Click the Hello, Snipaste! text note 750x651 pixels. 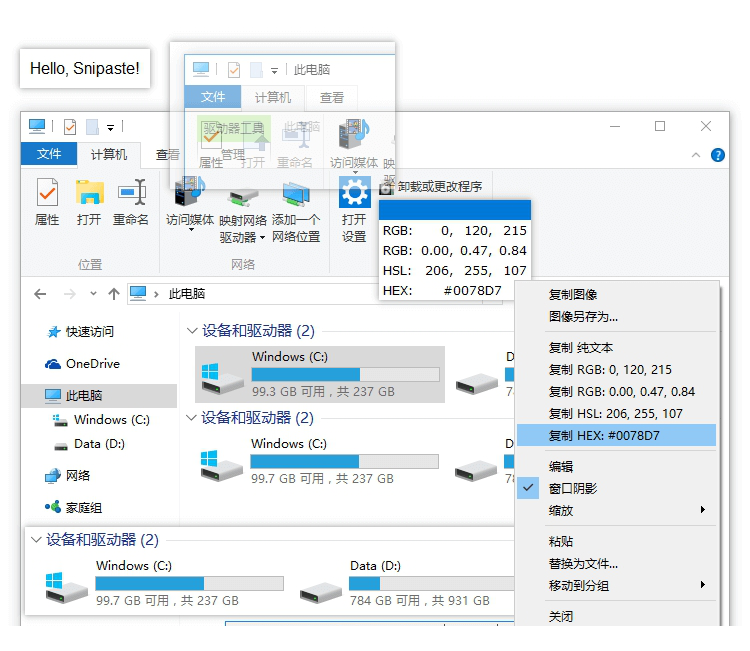(x=85, y=68)
